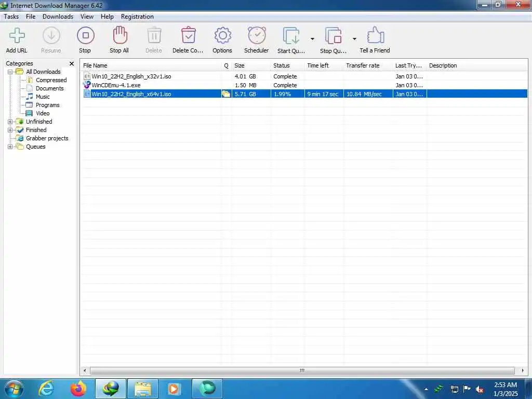Viewport: 532px width, 399px height.
Task: Sort by Transfer rate column header
Action: click(x=368, y=65)
